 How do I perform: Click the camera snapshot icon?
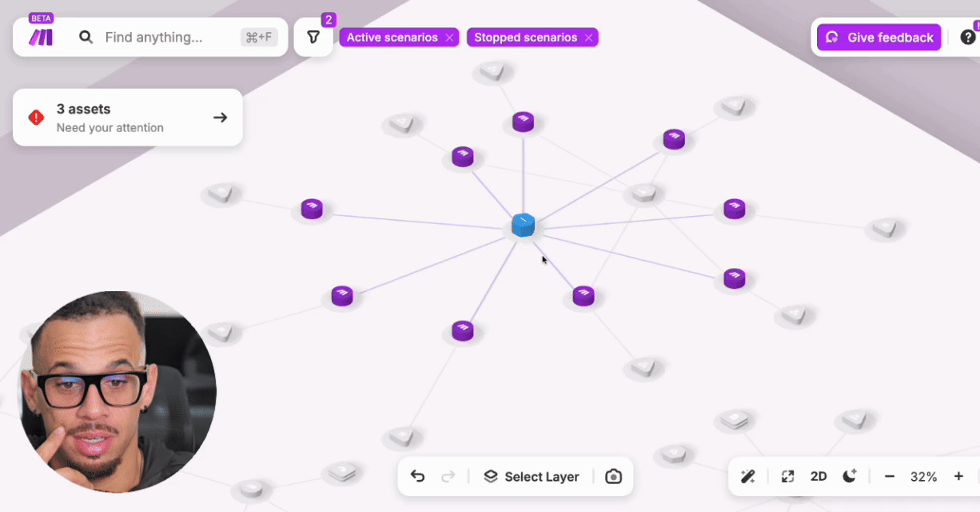[613, 476]
